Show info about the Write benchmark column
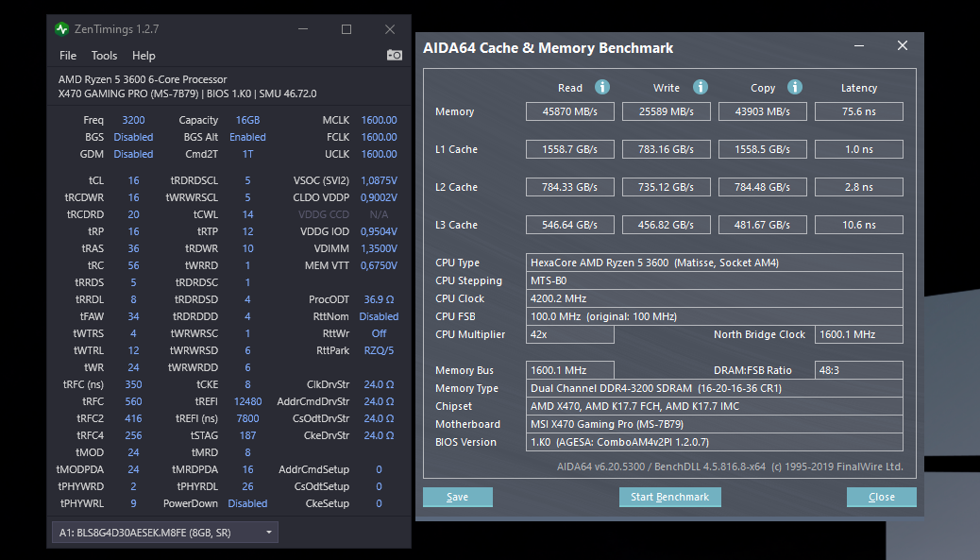Image resolution: width=980 pixels, height=560 pixels. pos(700,87)
